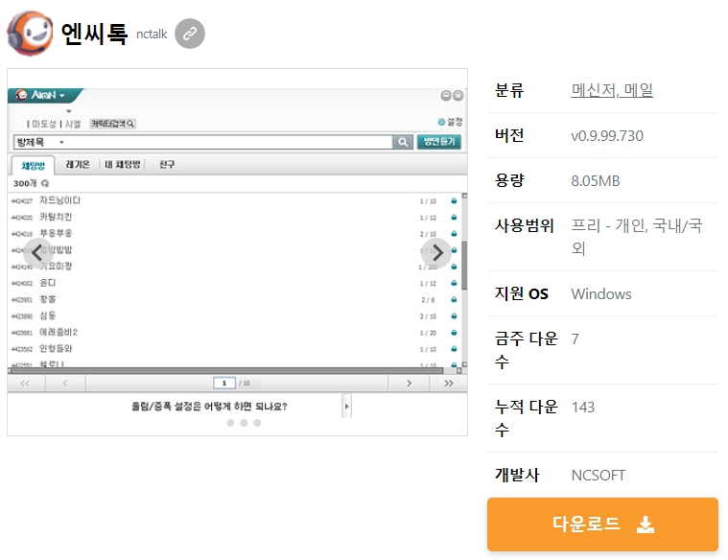Click lock icon on 카탈치킨 row
728x560 pixels.
[454, 217]
